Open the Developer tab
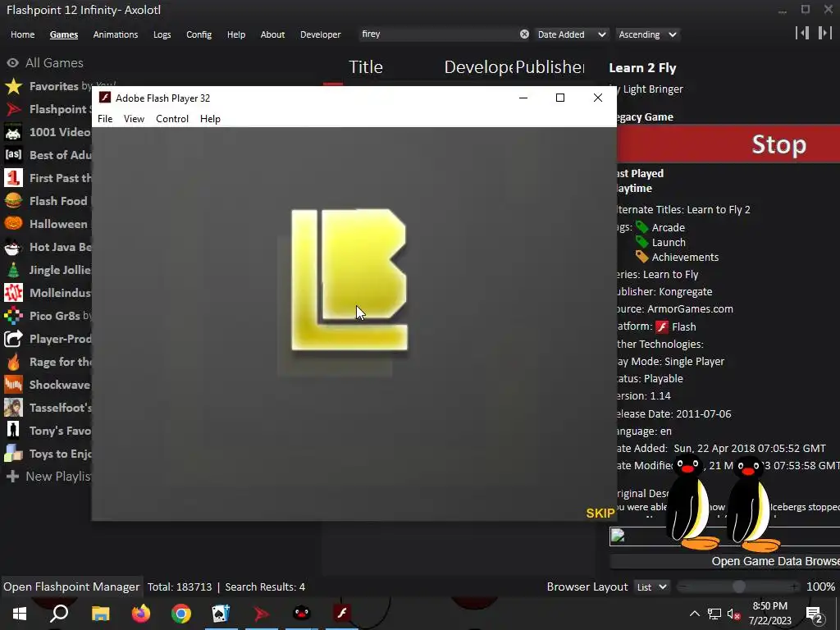The width and height of the screenshot is (840, 630). point(321,34)
